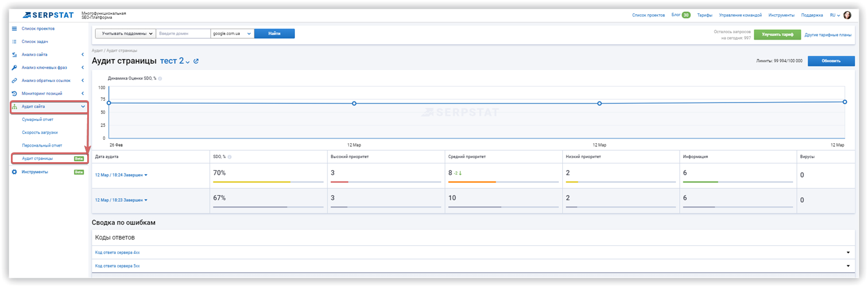The width and height of the screenshot is (868, 287).
Task: Open Управление командой in top navigation
Action: point(741,15)
